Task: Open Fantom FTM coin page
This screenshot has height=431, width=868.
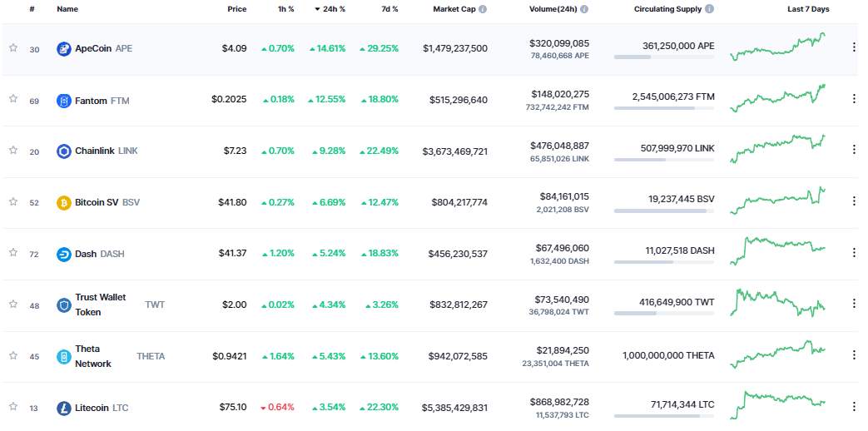Action: (x=102, y=101)
